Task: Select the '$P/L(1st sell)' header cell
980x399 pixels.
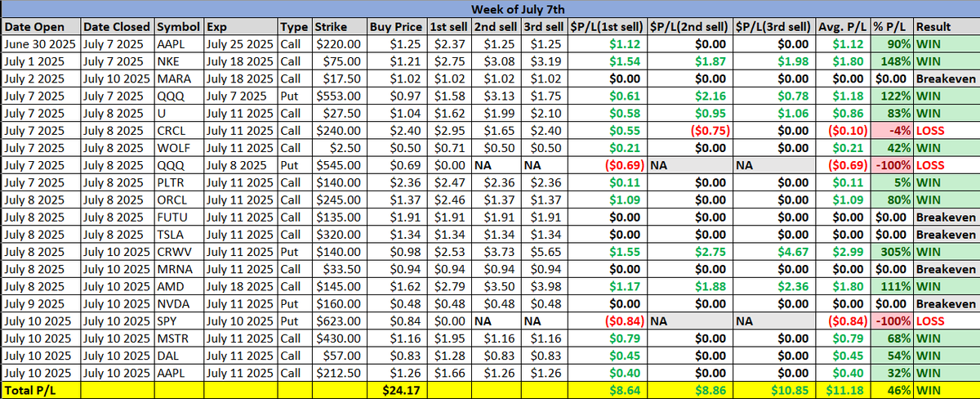Action: (608, 27)
